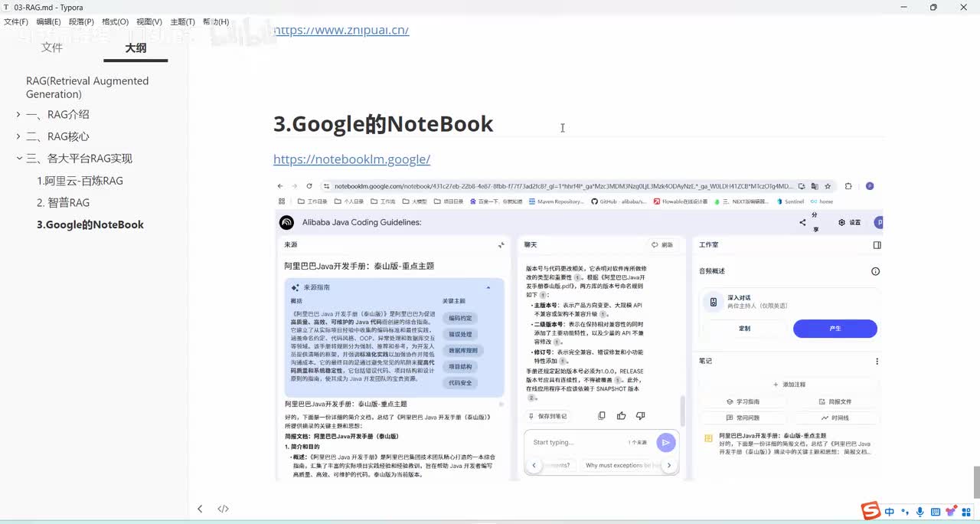
Task: Expand the 一、RAG介绍 outline chevron
Action: pyautogui.click(x=18, y=115)
